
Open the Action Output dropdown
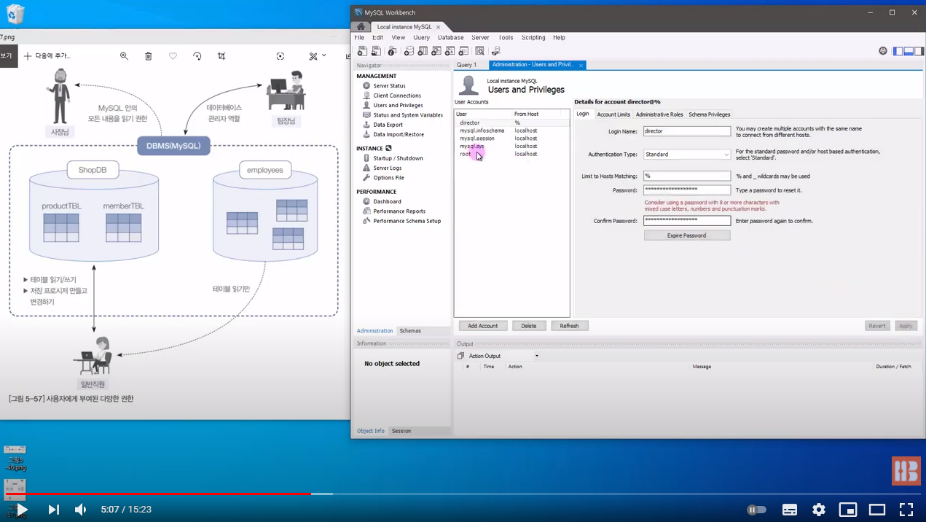537,356
